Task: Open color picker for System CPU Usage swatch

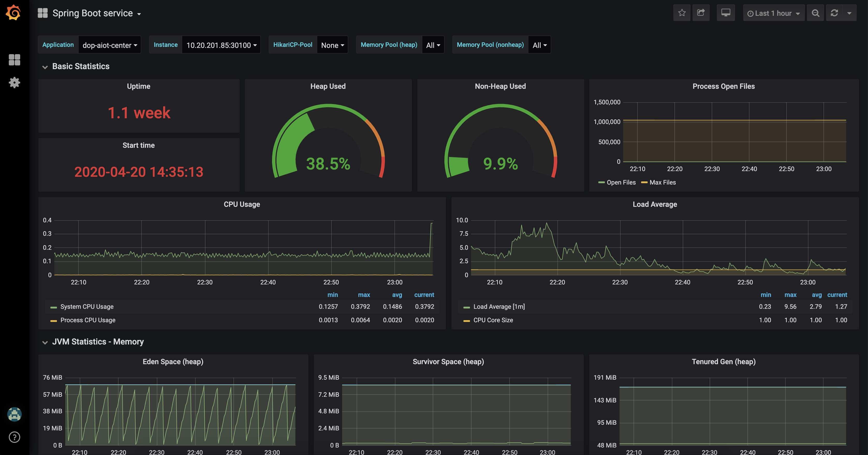Action: [54, 307]
